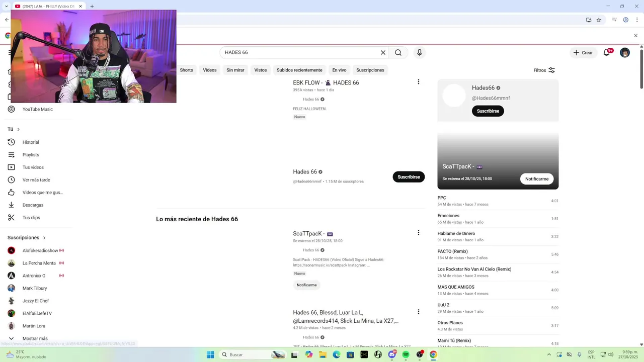
Task: Open Martin Lora subscription
Action: (34, 326)
